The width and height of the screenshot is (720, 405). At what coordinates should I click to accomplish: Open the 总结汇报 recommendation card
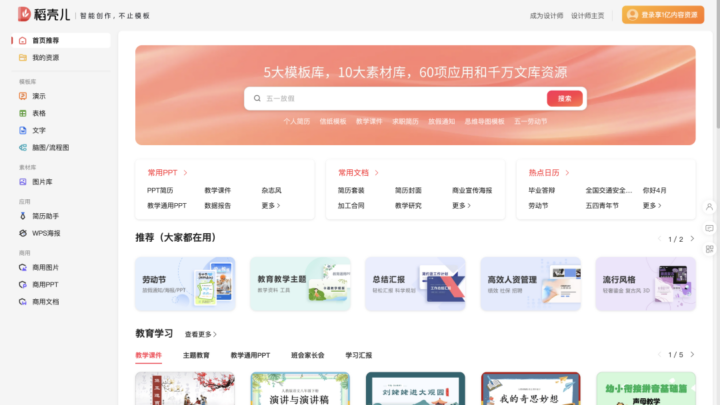[415, 284]
